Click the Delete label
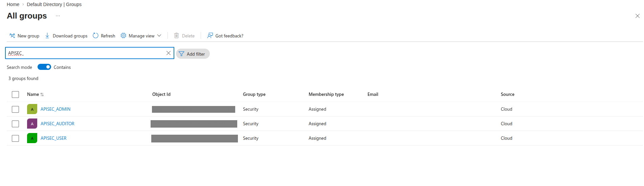The image size is (644, 186). point(188,36)
